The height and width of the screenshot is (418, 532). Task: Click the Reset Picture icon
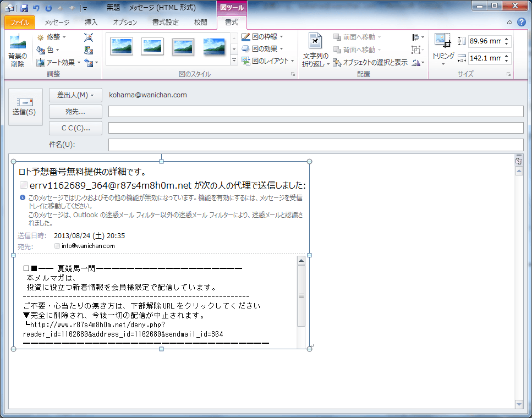coord(89,63)
